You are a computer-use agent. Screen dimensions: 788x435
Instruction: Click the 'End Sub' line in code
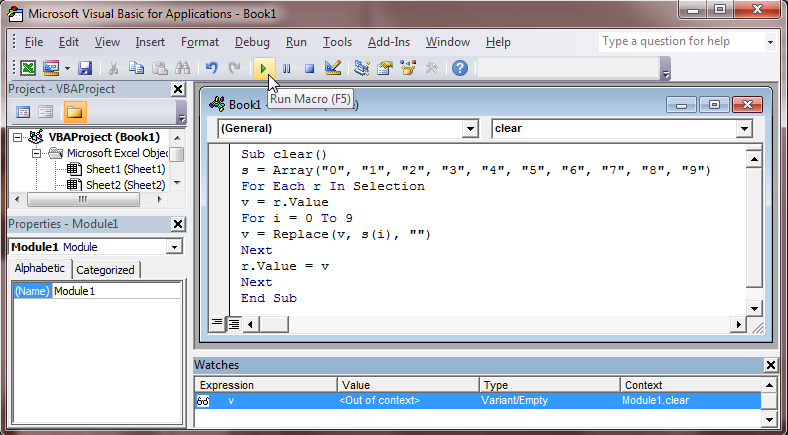pos(269,298)
